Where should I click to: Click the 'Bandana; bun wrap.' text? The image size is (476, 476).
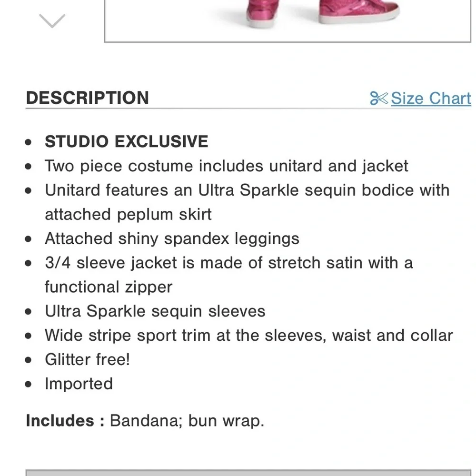point(187,421)
